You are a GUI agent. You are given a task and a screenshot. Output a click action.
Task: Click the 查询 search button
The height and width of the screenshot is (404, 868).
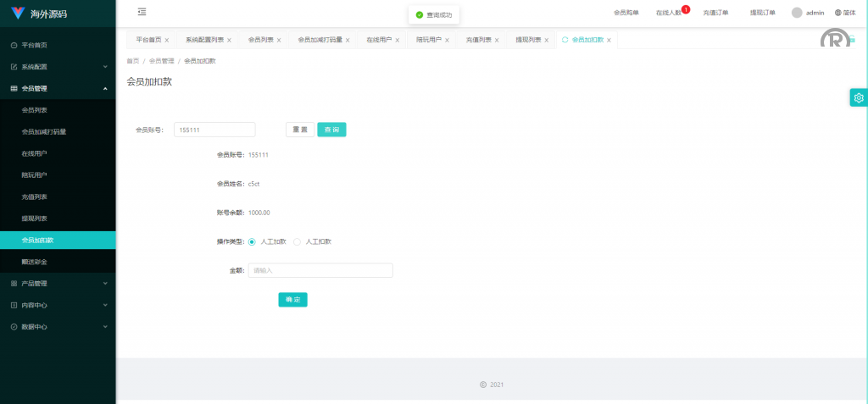pos(331,130)
